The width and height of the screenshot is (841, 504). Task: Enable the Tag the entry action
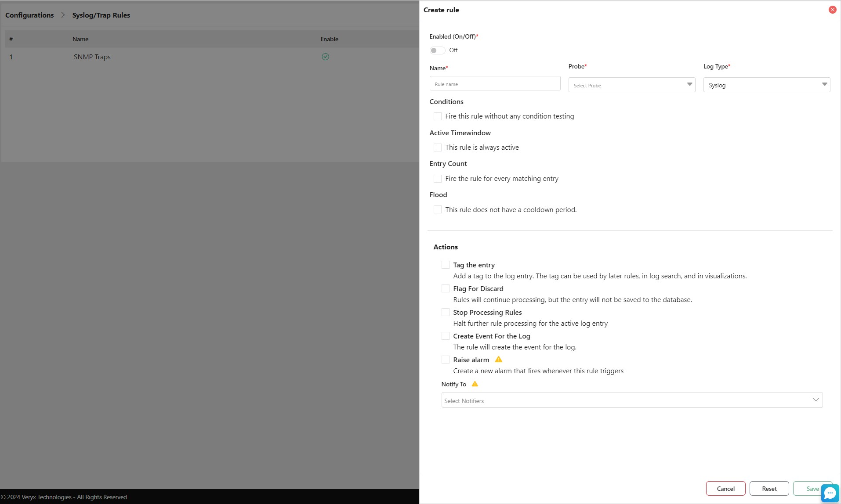point(445,265)
